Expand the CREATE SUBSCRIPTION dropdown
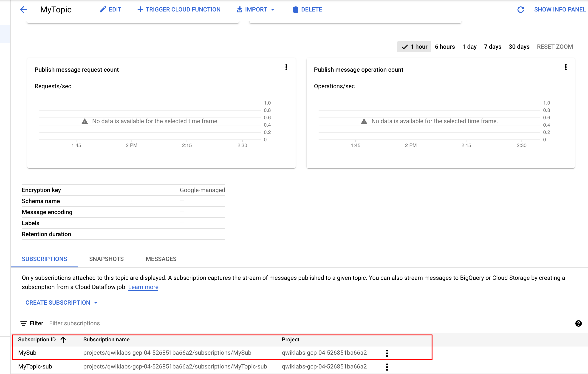Viewport: 588px width, 374px height. pyautogui.click(x=62, y=303)
